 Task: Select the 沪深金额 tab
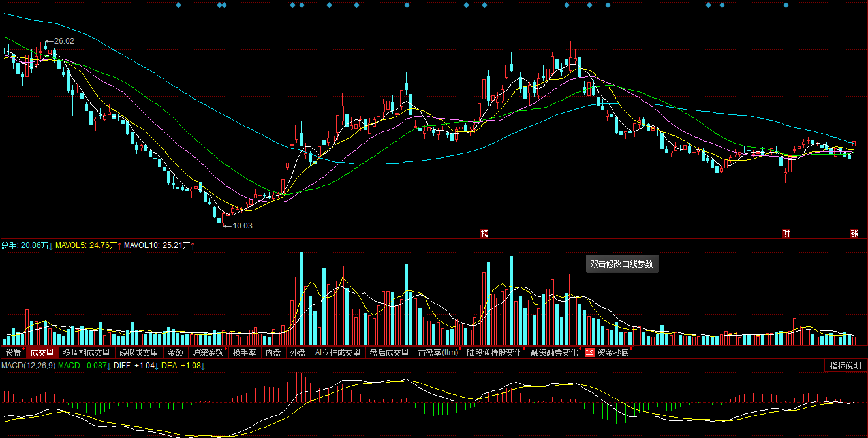[x=204, y=352]
